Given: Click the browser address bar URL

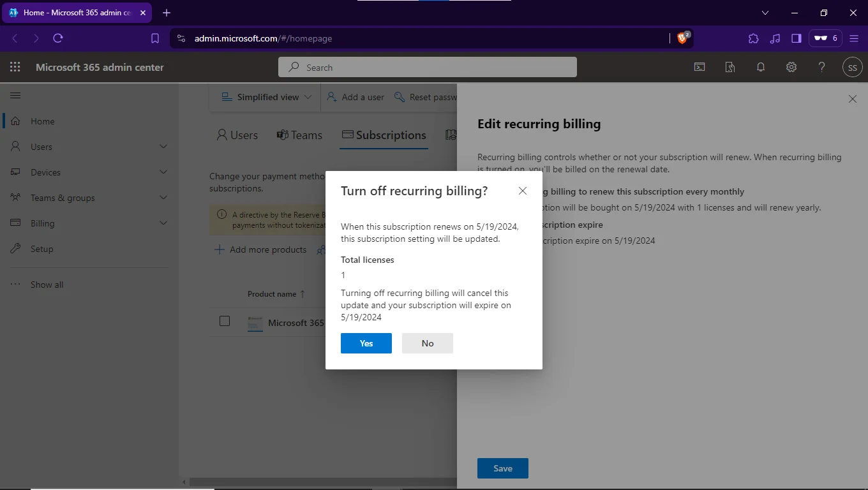Looking at the screenshot, I should 263,38.
